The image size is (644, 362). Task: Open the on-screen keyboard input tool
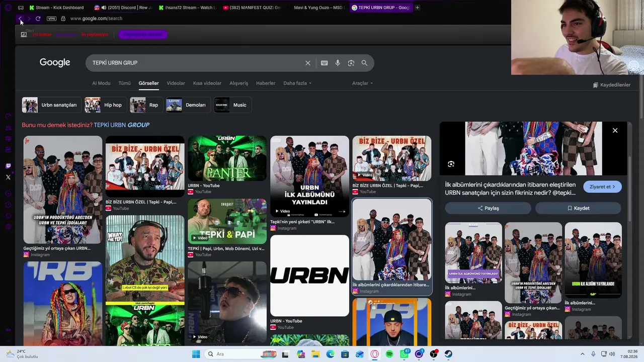pyautogui.click(x=324, y=63)
